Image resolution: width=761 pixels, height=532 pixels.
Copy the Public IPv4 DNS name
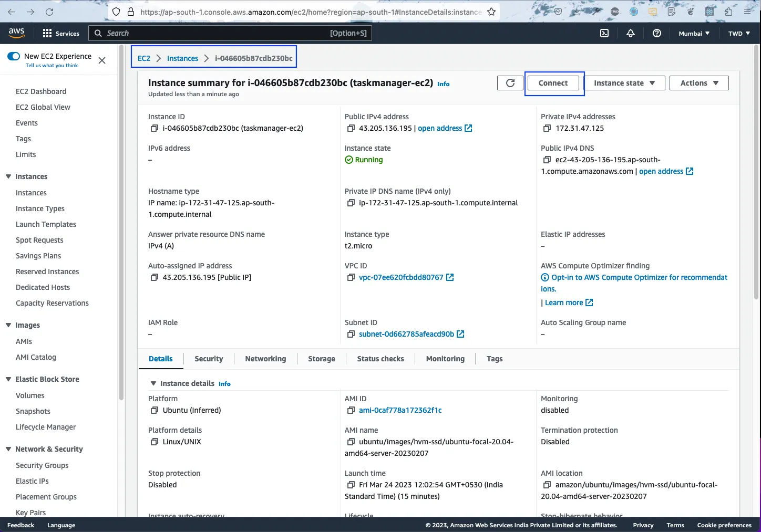tap(547, 160)
